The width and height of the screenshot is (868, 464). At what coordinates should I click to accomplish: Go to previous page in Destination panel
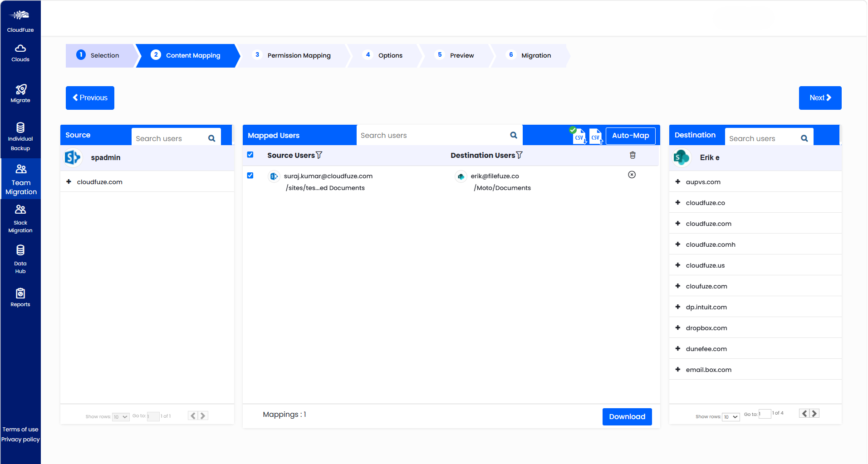pos(804,414)
